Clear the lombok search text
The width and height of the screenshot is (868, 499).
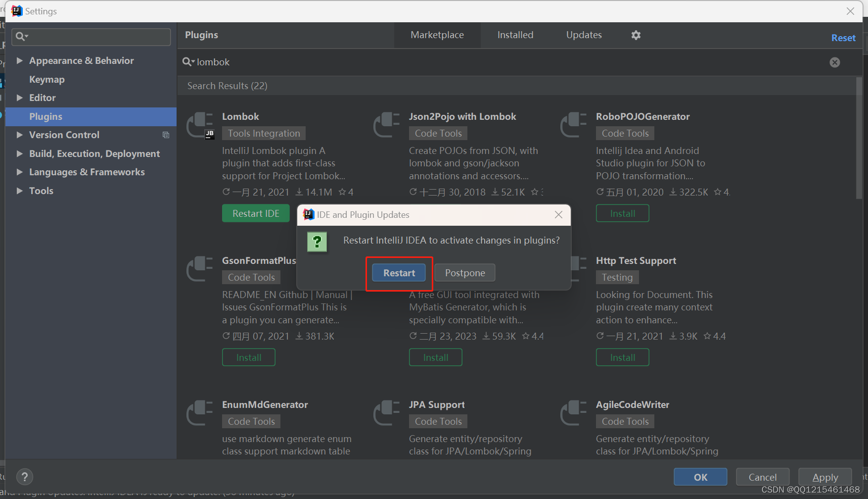pos(835,62)
